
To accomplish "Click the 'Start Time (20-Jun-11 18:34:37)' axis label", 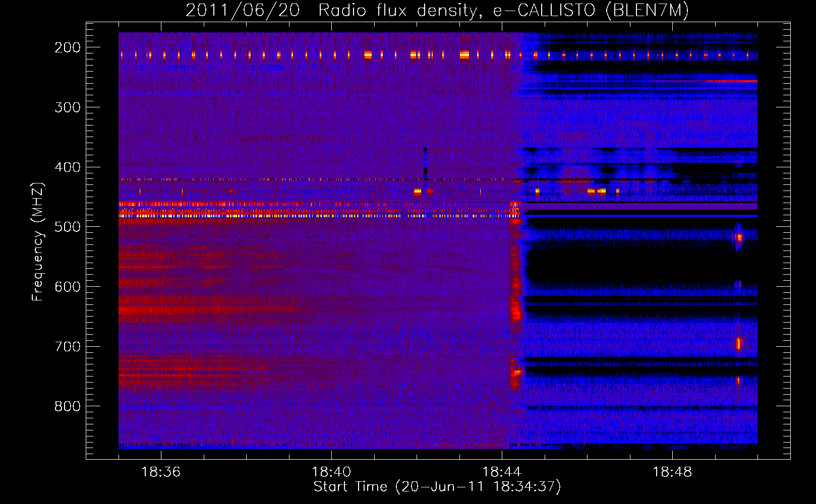I will pyautogui.click(x=437, y=487).
